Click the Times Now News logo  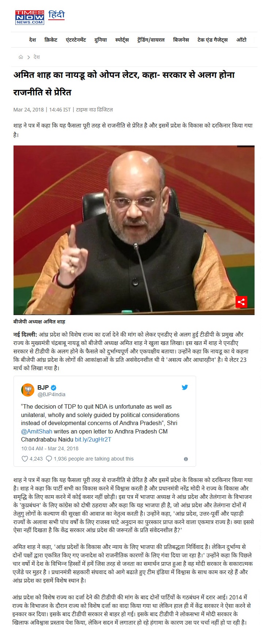(30, 18)
